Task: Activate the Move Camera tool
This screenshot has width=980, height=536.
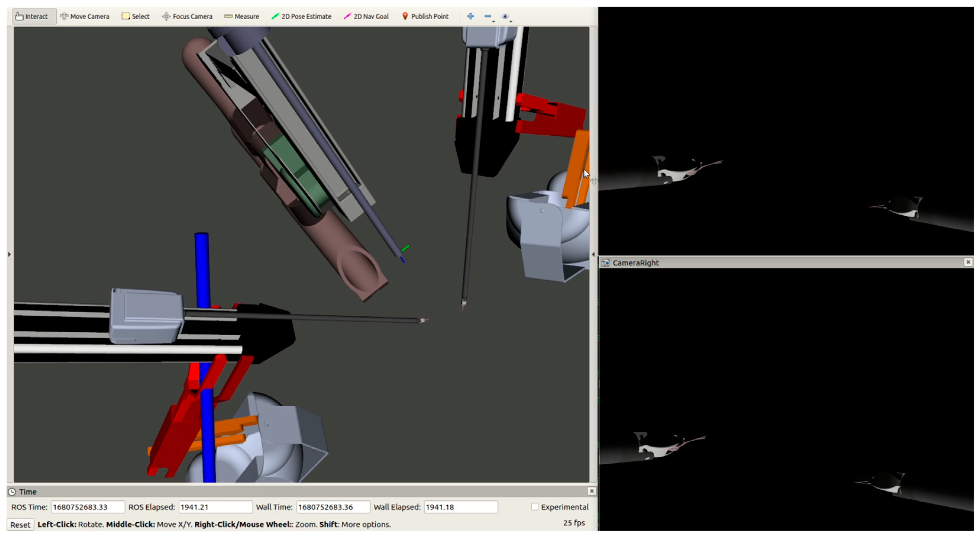Action: (x=85, y=16)
